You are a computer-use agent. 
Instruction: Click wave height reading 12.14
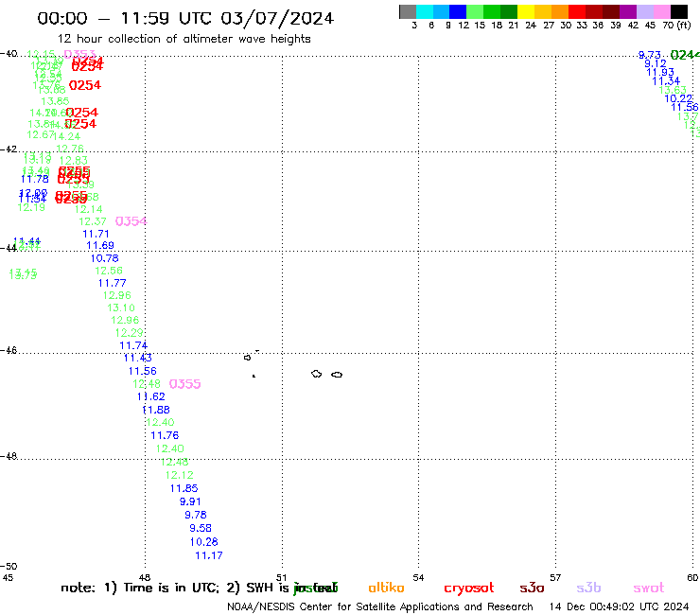tap(88, 209)
